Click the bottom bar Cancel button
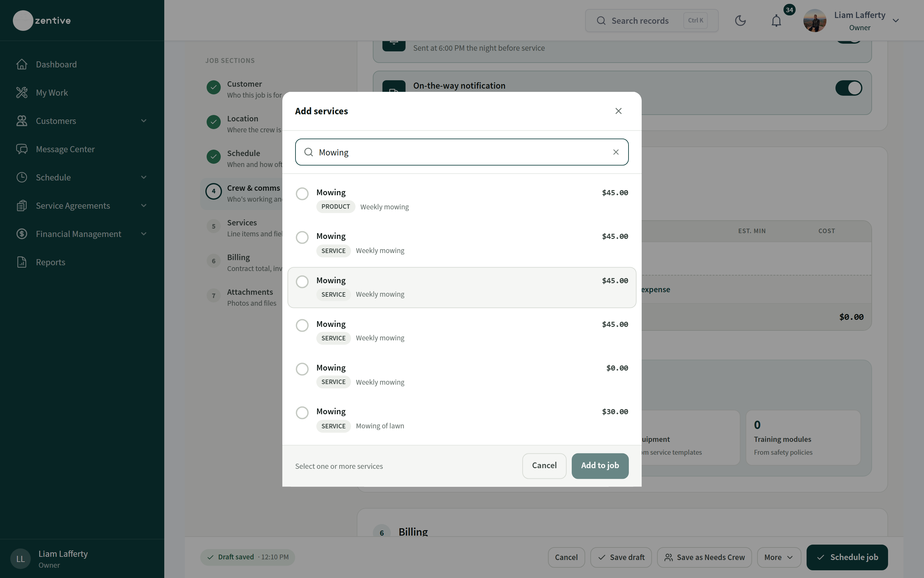924x578 pixels. 566,557
